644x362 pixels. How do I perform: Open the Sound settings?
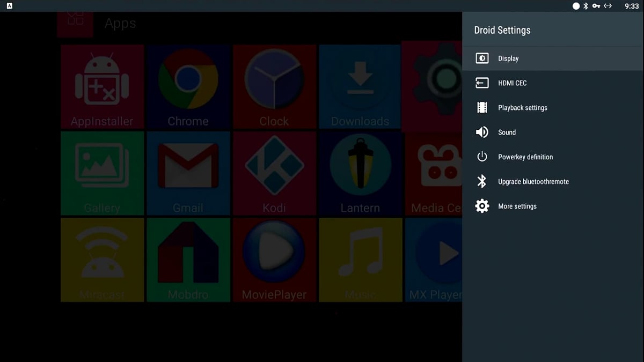pos(553,132)
